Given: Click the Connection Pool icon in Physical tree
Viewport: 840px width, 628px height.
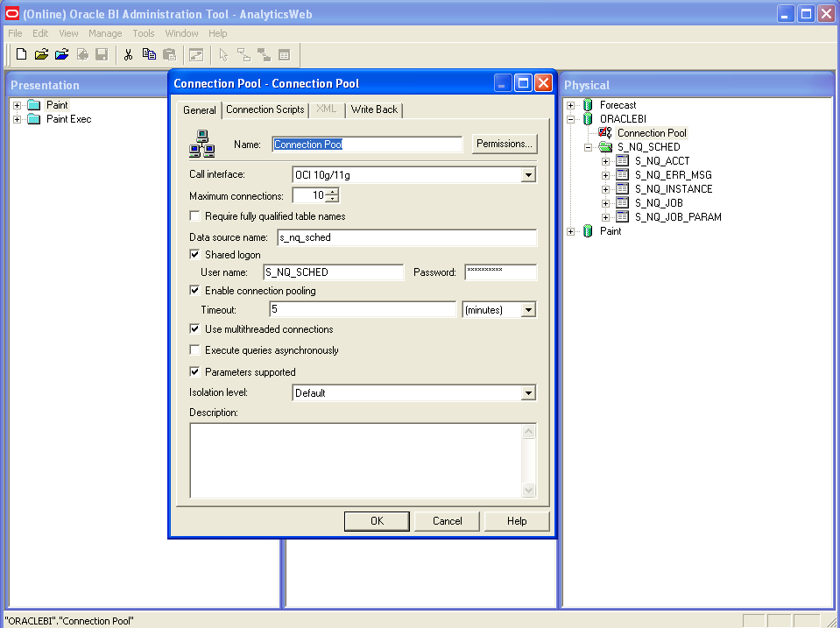Looking at the screenshot, I should [605, 132].
